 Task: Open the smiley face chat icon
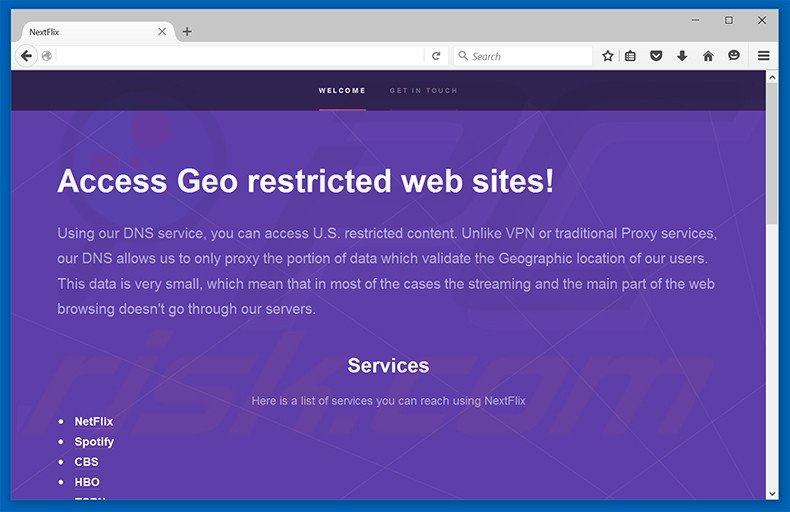click(x=734, y=56)
